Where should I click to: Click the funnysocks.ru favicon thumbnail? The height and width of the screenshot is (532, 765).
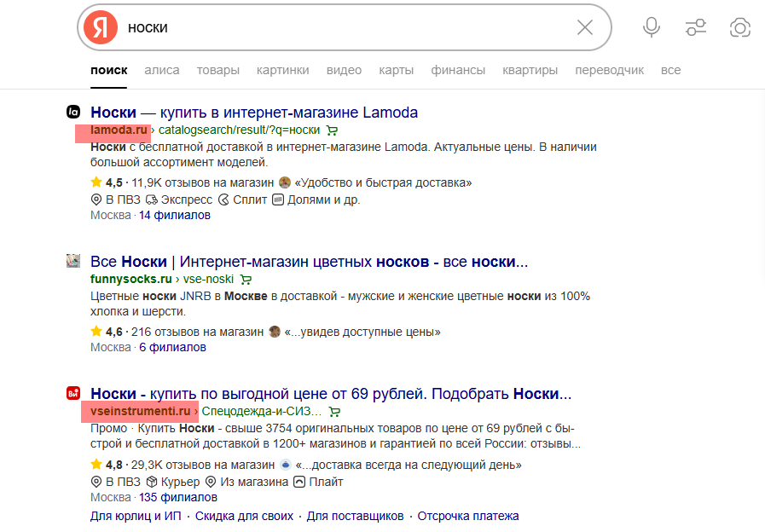click(73, 261)
